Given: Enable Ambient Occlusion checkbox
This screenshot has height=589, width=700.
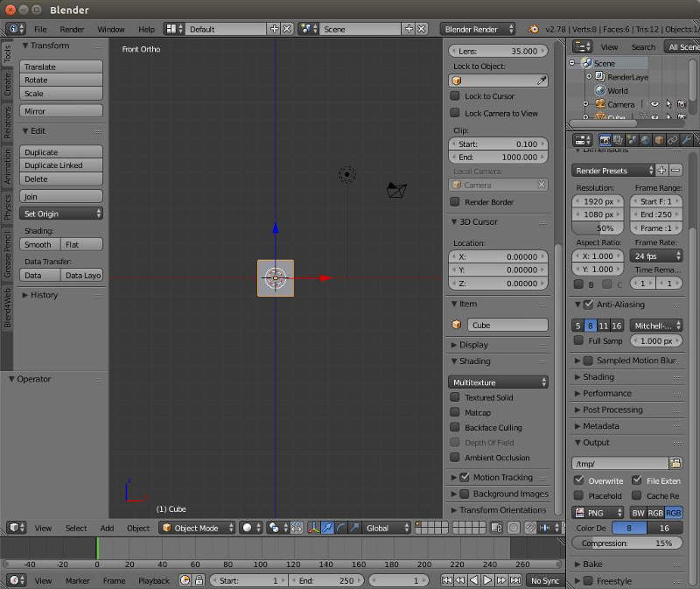Looking at the screenshot, I should click(x=454, y=457).
